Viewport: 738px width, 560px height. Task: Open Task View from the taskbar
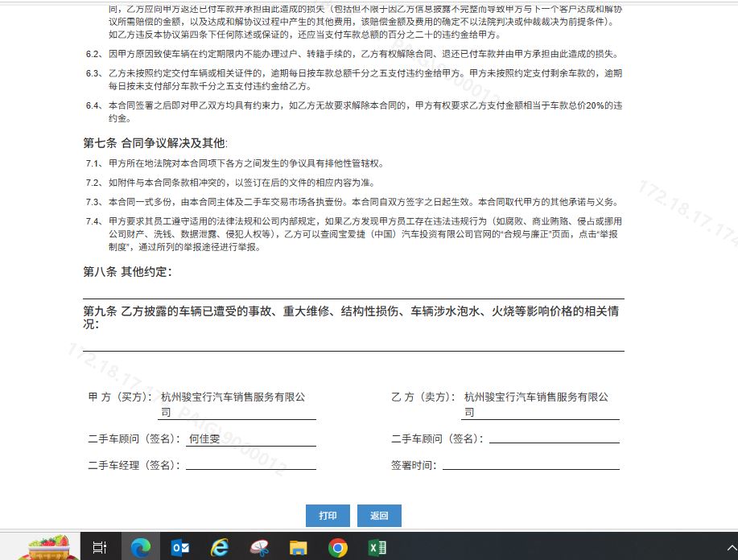pos(100,547)
